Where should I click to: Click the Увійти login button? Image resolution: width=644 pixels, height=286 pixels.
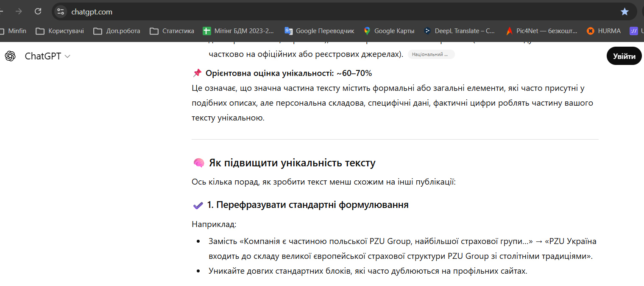(624, 56)
